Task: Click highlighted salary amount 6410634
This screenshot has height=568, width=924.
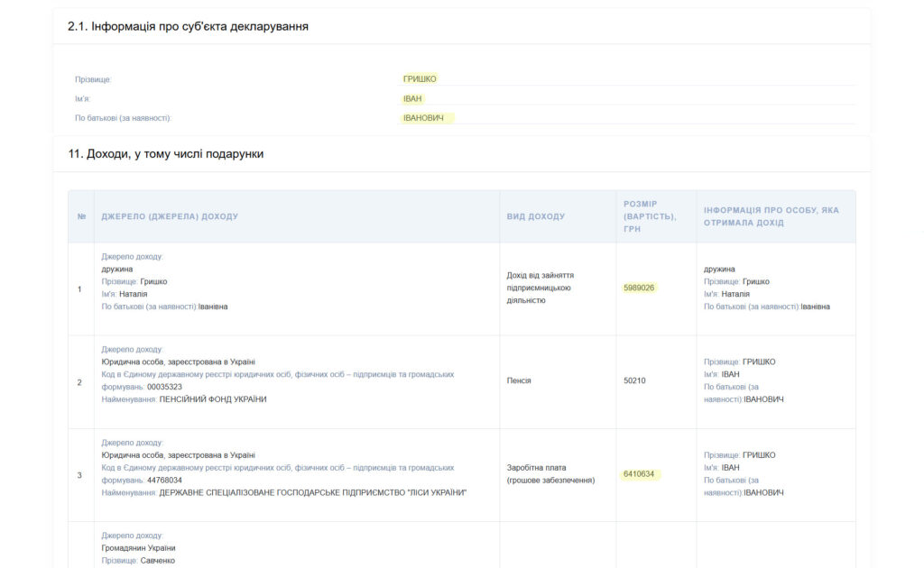Action: tap(639, 474)
